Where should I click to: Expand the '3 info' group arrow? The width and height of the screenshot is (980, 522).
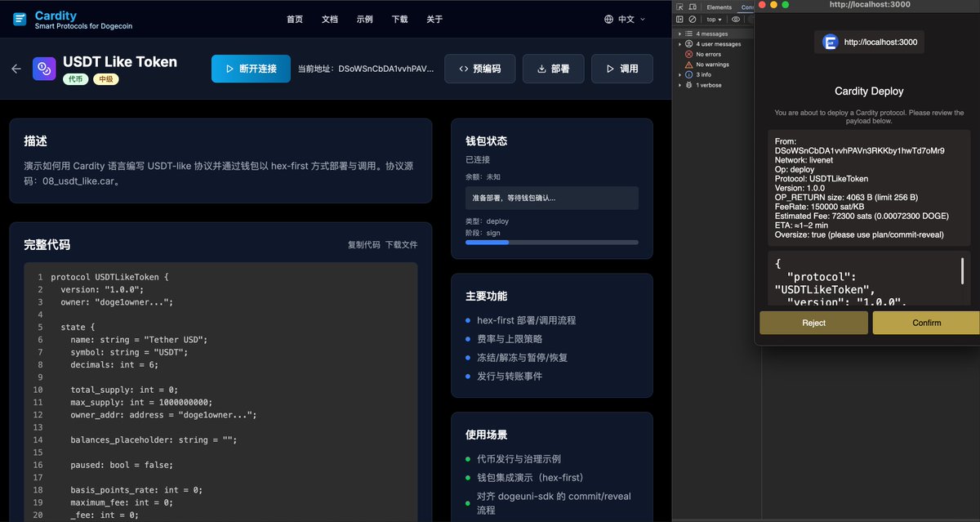pos(679,74)
